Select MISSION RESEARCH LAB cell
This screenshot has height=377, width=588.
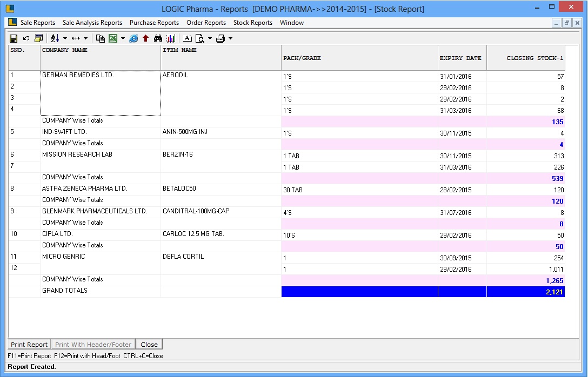coord(100,161)
